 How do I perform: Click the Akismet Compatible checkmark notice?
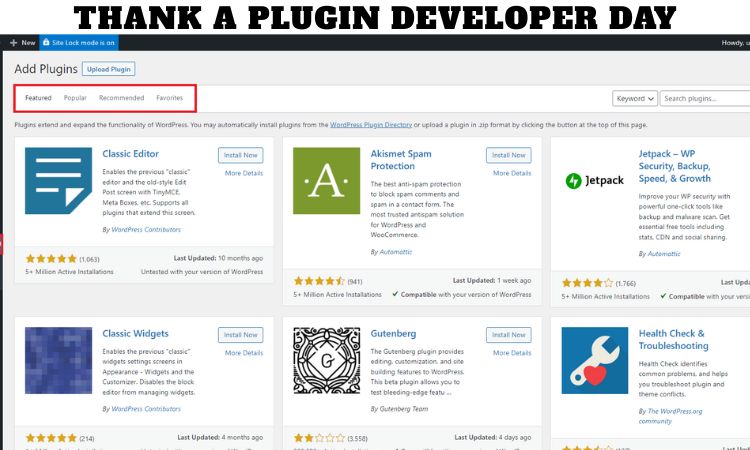[462, 295]
